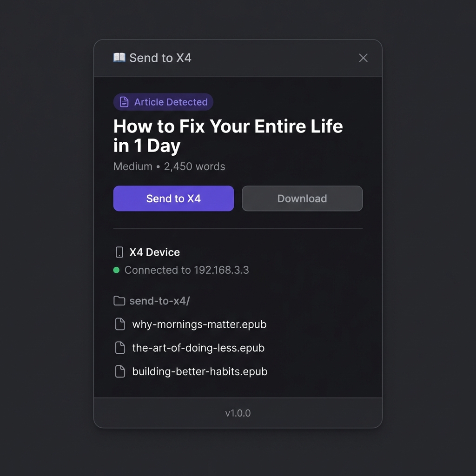476x476 pixels.
Task: Select the building-better-habits.epub file
Action: click(x=200, y=371)
